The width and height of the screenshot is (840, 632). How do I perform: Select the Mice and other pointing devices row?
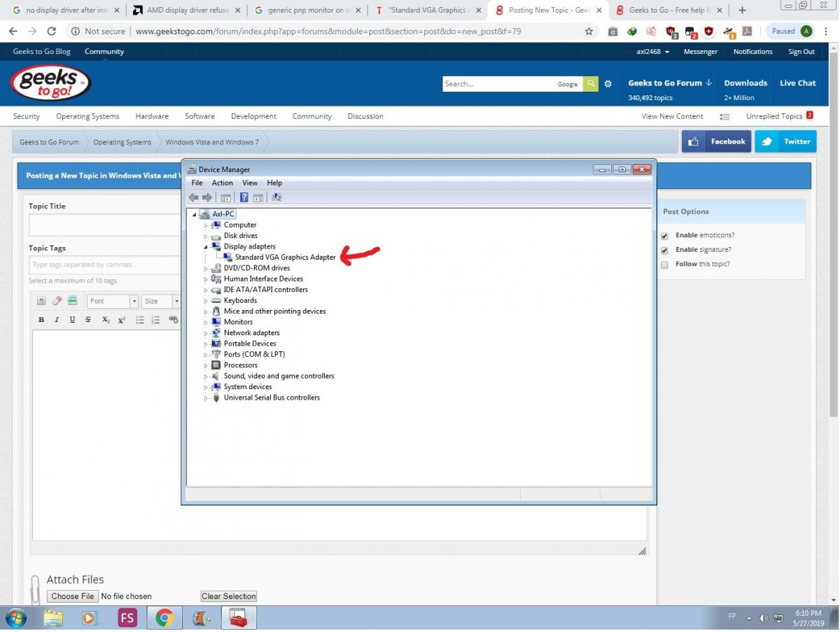click(x=274, y=311)
